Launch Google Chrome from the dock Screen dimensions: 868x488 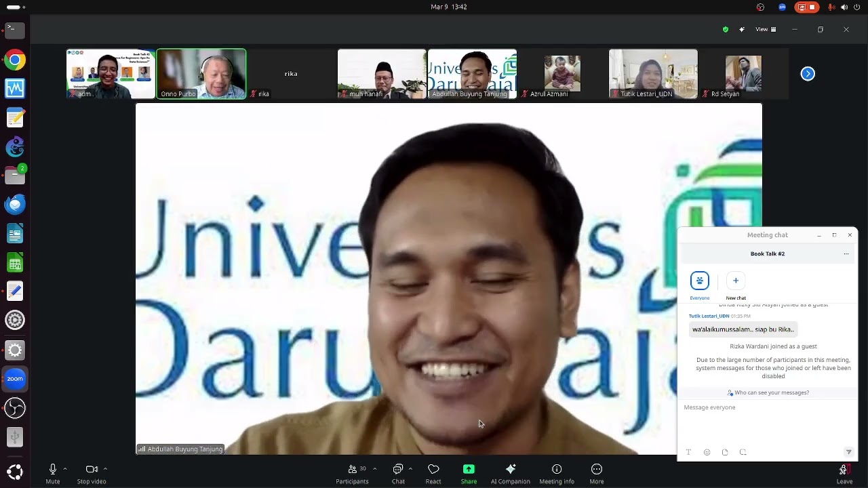[15, 60]
